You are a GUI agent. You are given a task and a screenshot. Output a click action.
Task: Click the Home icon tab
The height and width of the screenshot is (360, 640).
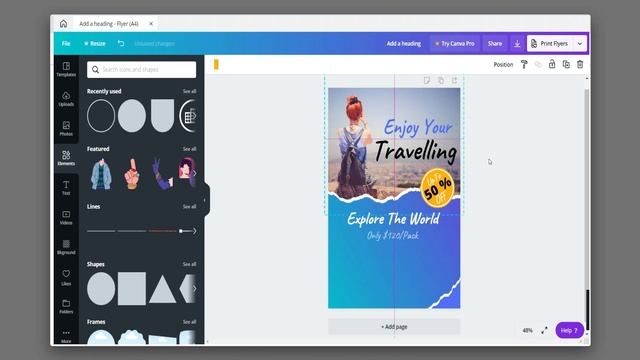coord(63,24)
